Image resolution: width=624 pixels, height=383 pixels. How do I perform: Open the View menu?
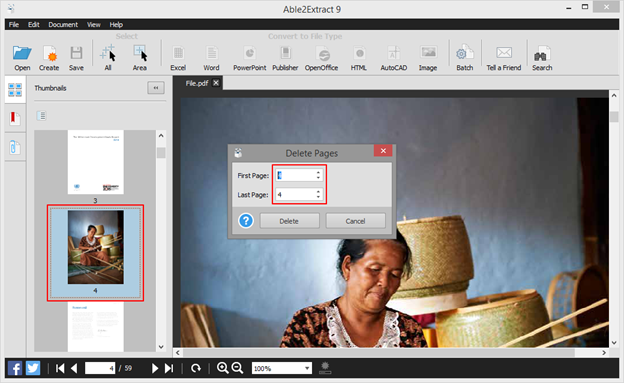pos(94,25)
